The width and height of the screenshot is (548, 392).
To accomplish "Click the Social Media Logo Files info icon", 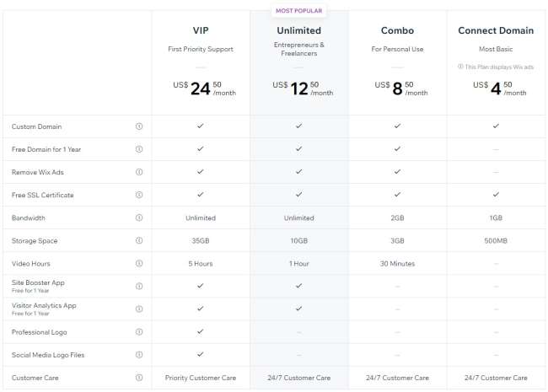I will (139, 355).
